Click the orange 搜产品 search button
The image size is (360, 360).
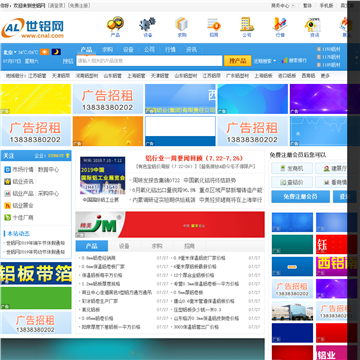(x=237, y=61)
